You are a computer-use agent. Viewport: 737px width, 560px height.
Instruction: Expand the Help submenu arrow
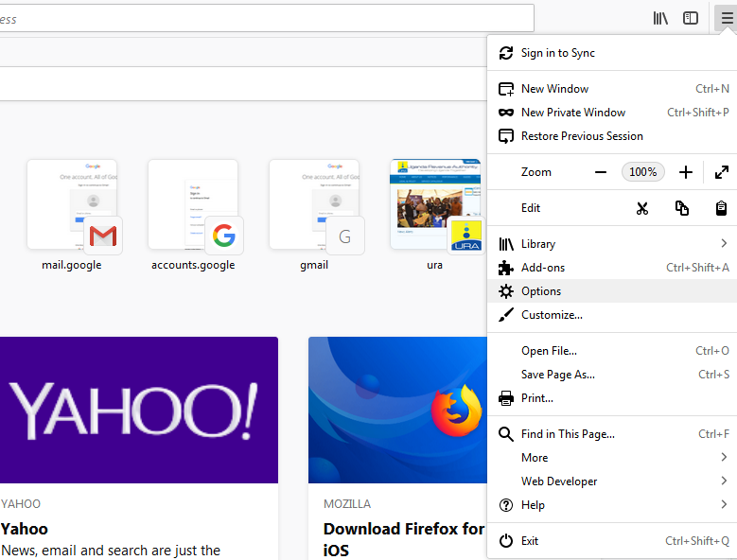pyautogui.click(x=724, y=504)
